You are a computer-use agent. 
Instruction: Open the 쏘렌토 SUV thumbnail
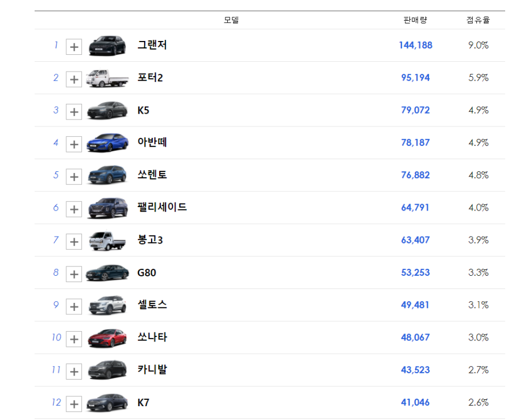[x=107, y=175]
